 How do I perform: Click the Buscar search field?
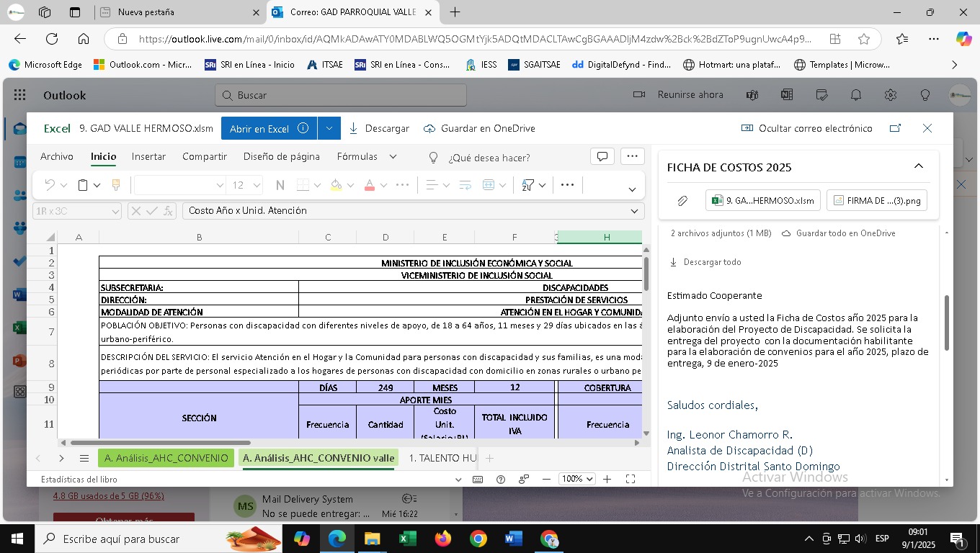click(x=340, y=95)
